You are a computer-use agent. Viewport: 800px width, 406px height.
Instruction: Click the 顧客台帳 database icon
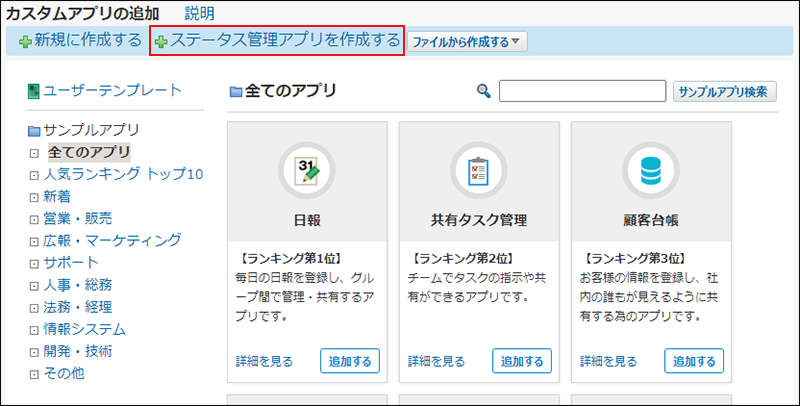651,170
